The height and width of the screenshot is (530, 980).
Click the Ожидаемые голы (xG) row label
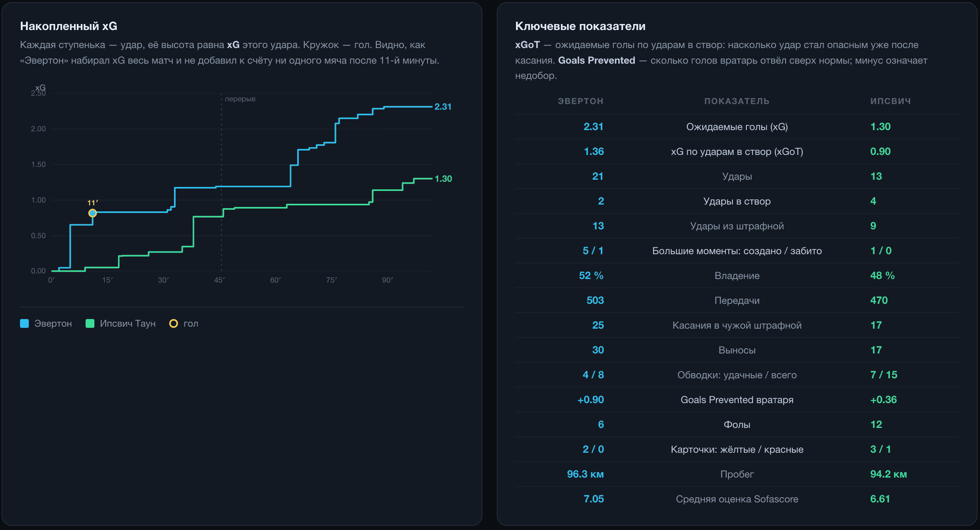click(737, 127)
